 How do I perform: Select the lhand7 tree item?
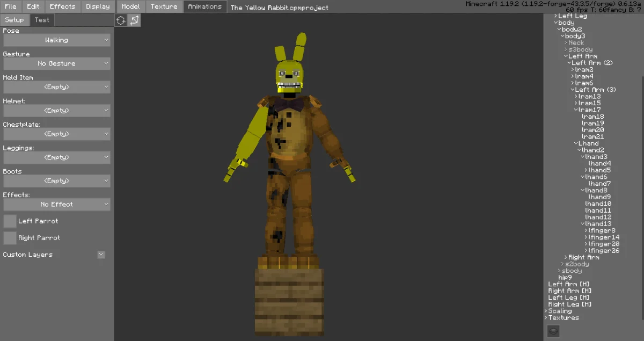point(599,184)
